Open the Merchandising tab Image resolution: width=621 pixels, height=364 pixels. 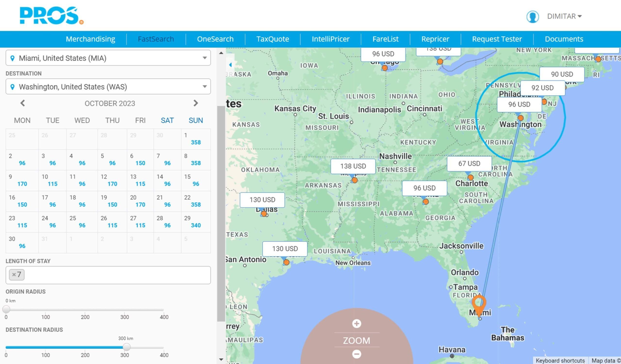tap(90, 39)
